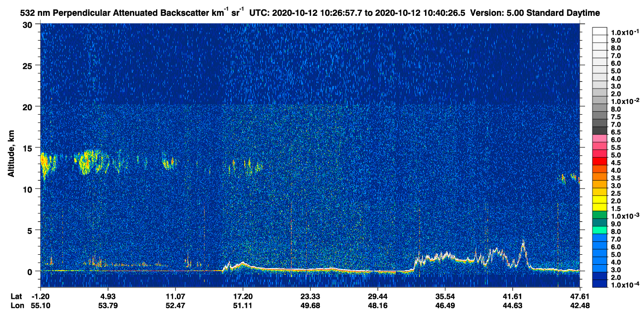
Task: Click colorbar label '3.5'
Action: coord(615,178)
